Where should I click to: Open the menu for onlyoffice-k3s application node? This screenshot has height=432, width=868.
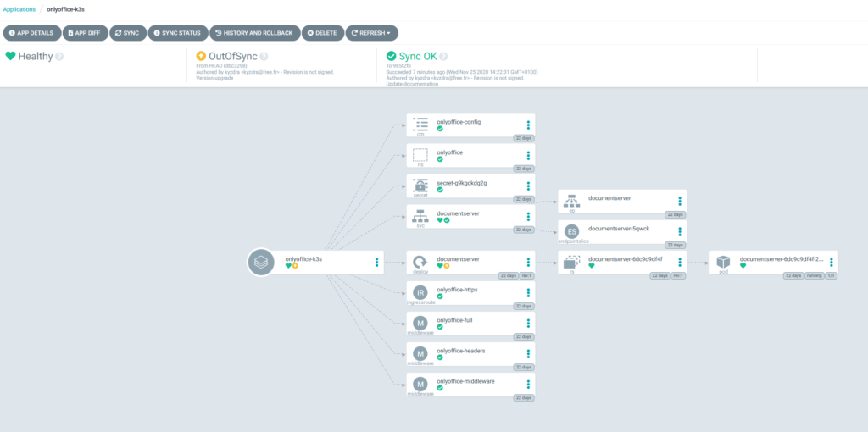point(377,263)
